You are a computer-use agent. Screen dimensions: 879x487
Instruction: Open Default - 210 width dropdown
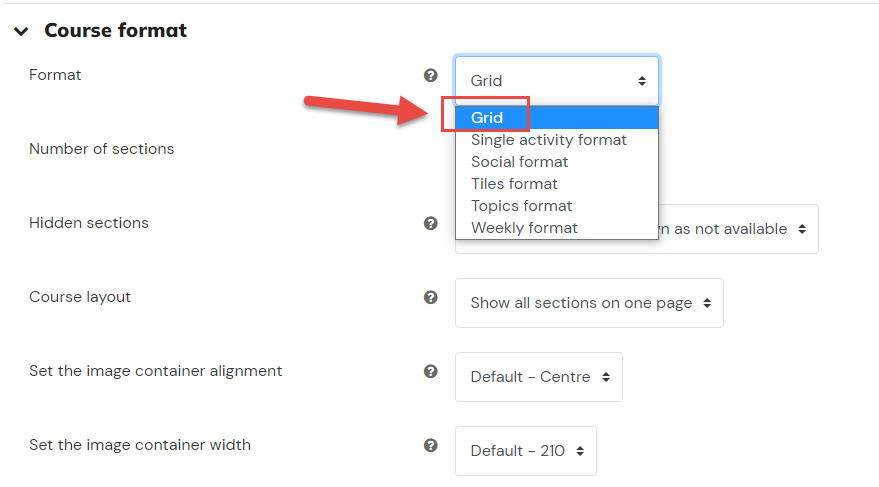[526, 451]
